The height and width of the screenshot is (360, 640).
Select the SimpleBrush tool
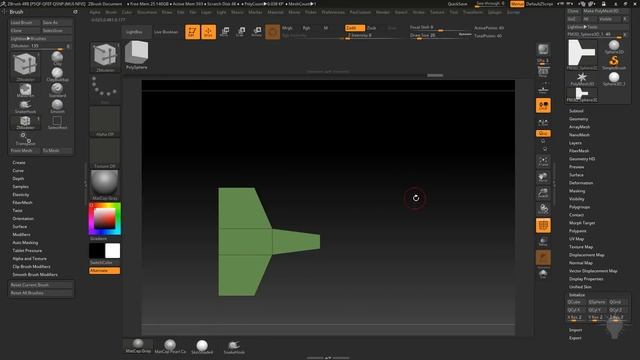(614, 62)
